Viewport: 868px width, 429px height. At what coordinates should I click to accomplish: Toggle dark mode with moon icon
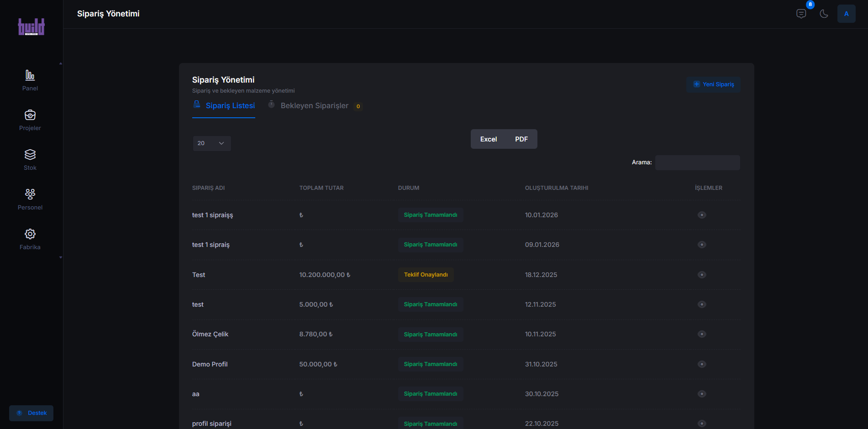point(824,14)
